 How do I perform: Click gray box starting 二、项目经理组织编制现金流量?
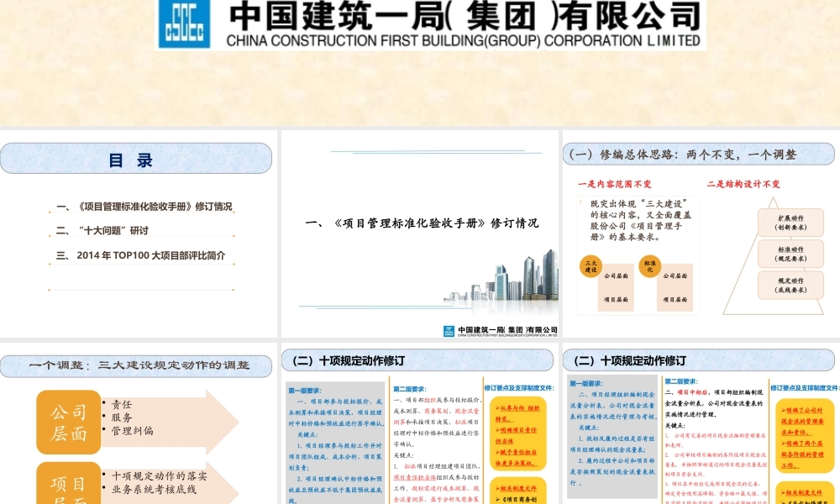613,438
